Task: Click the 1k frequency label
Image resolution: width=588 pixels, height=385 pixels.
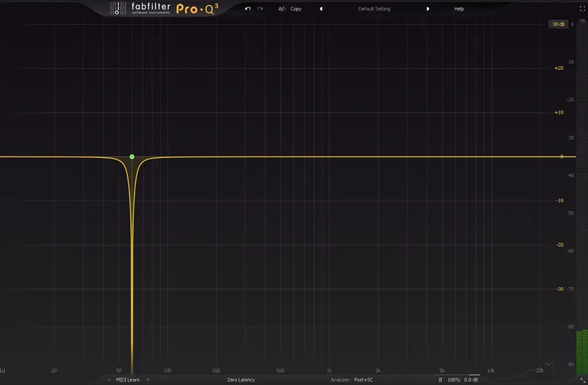Action: point(329,371)
